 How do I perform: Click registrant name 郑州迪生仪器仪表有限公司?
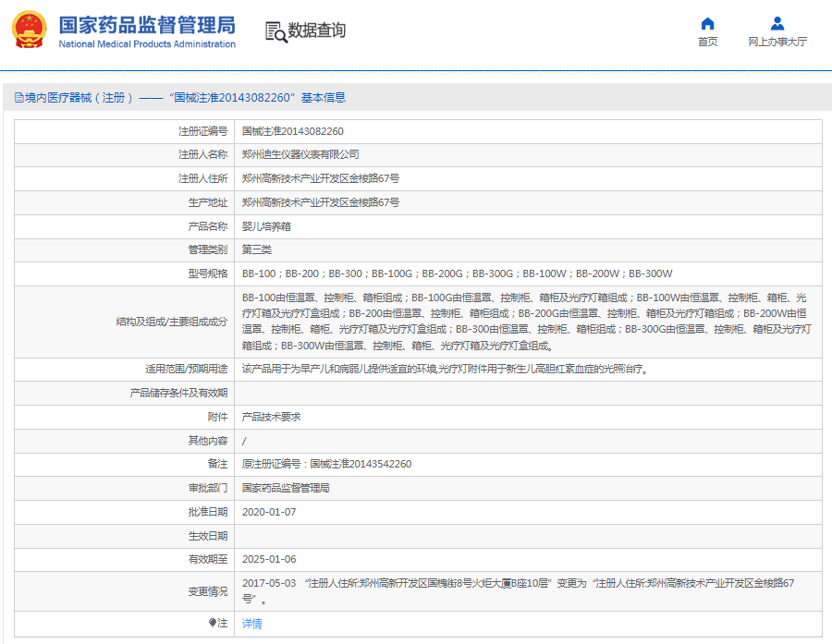[x=300, y=154]
